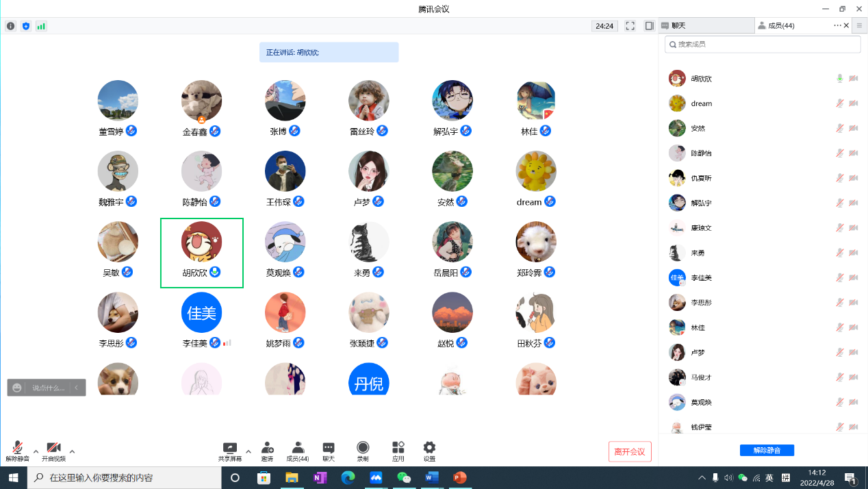The height and width of the screenshot is (489, 868).
Task: Click the red 离开会议 button
Action: (629, 451)
